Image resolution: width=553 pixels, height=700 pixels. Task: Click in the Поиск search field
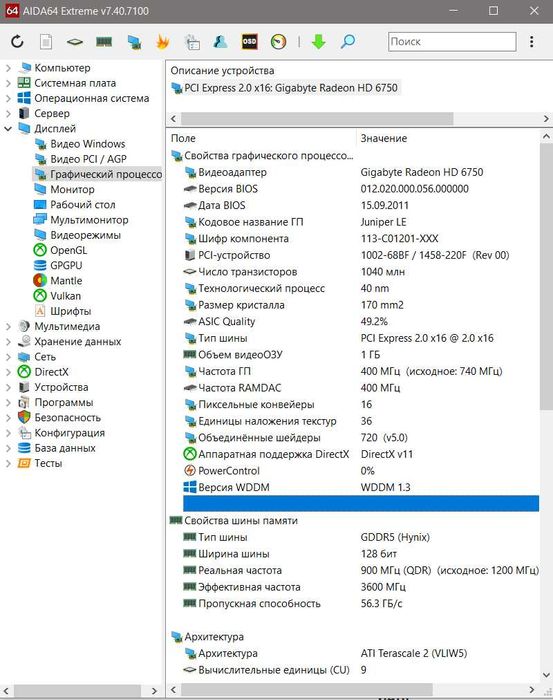coord(452,42)
